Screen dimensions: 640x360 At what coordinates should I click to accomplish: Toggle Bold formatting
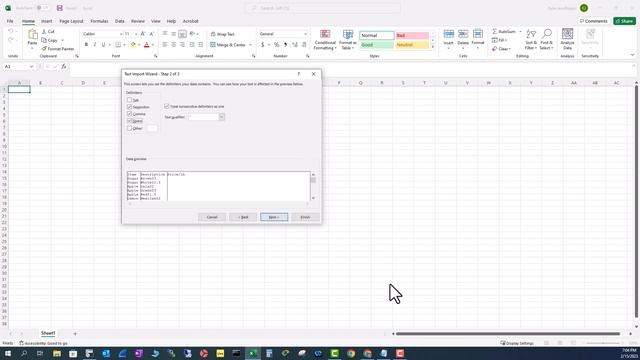(86, 44)
